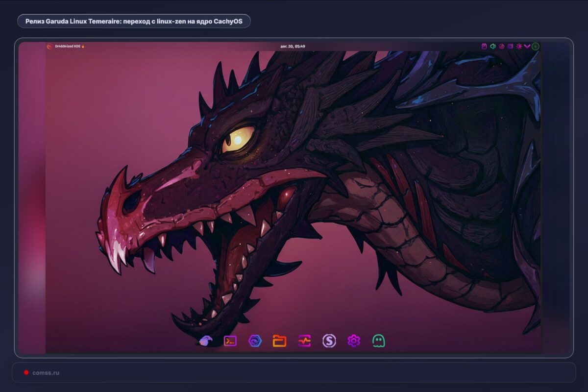Open the hexagon browser icon in dock
Image resolution: width=588 pixels, height=392 pixels.
[x=255, y=341]
